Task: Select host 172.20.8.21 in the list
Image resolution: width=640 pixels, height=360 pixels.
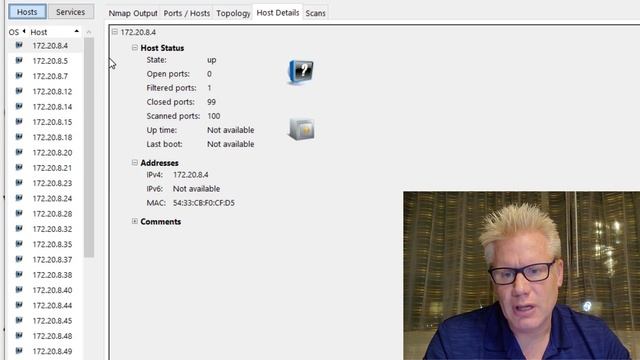Action: coord(52,168)
